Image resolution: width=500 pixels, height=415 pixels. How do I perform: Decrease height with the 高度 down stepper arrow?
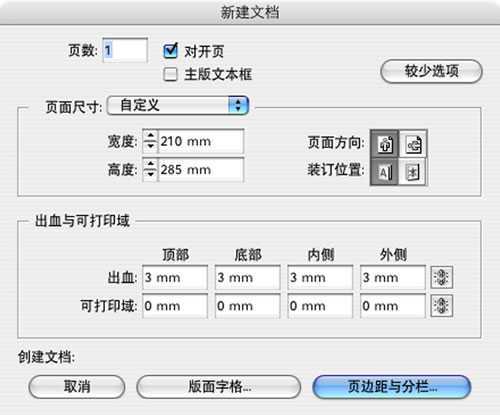[x=150, y=175]
